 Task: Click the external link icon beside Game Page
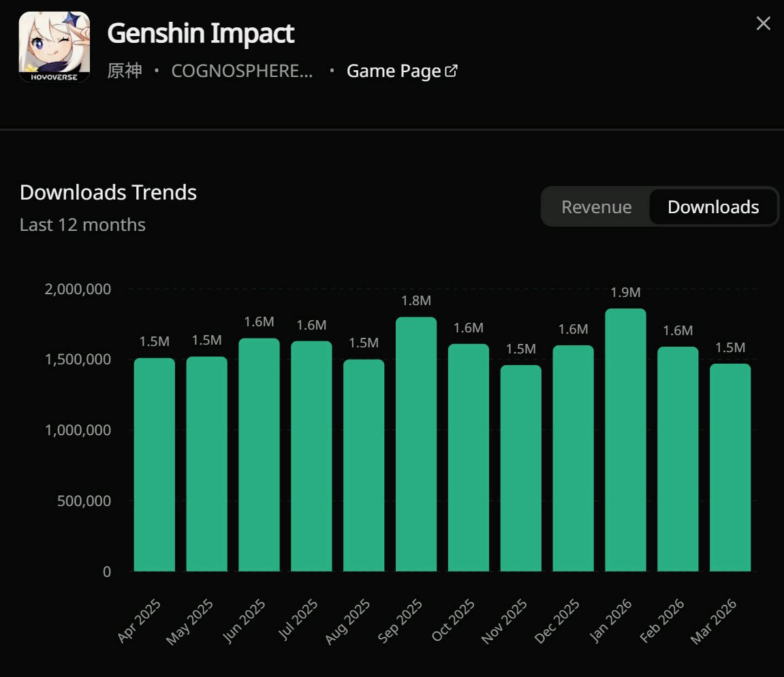pyautogui.click(x=450, y=71)
